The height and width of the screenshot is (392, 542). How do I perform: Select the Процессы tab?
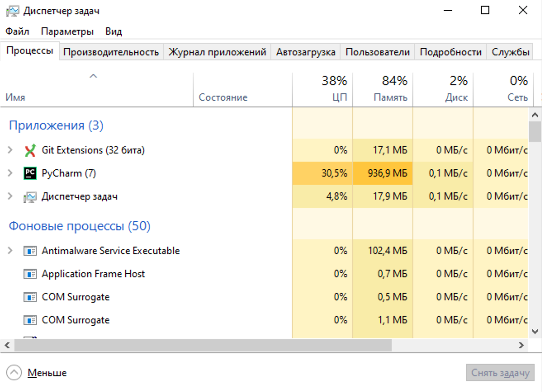click(x=30, y=51)
